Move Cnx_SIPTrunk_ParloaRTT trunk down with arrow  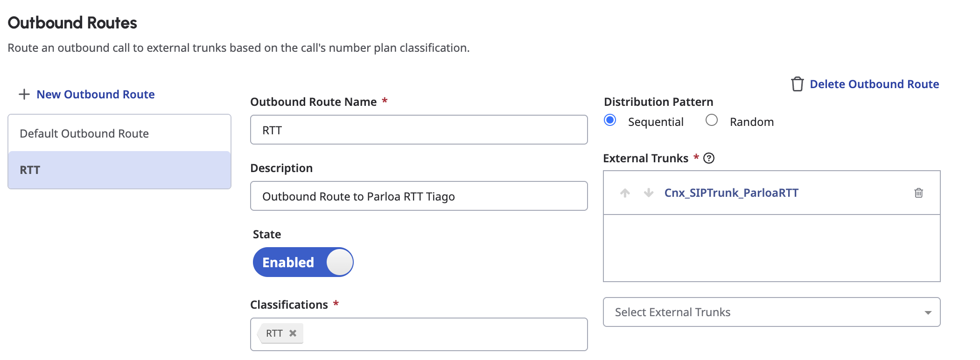coord(648,193)
